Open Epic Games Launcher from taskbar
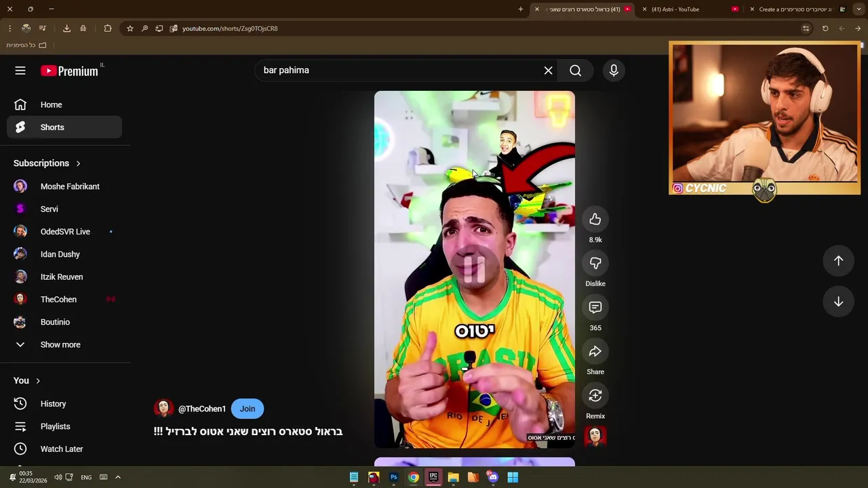This screenshot has width=868, height=488. coord(433,477)
